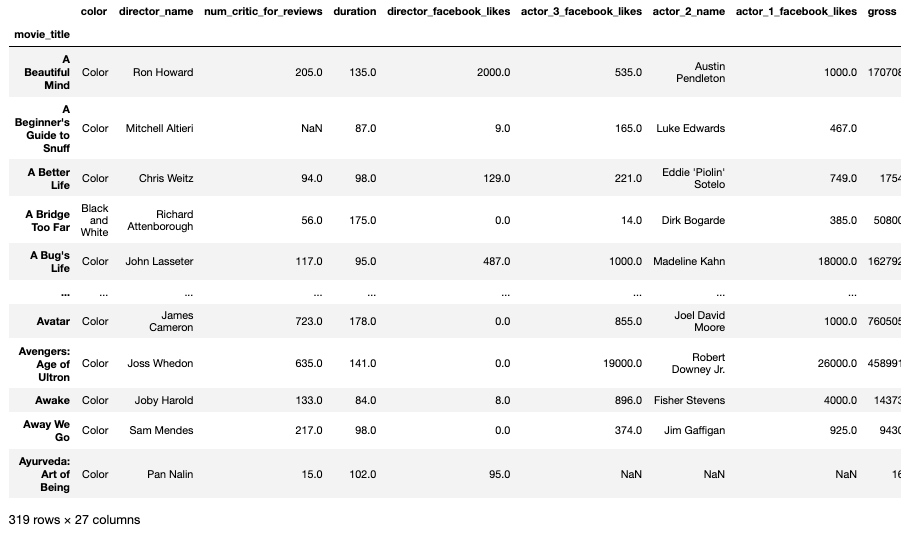Click the duration column header
The height and width of the screenshot is (534, 908).
pos(354,12)
